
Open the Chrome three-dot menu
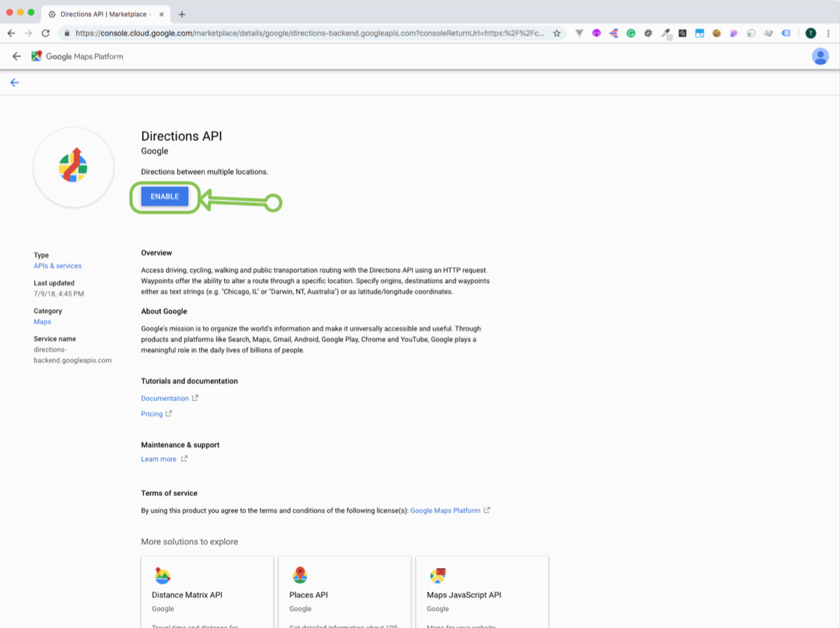pyautogui.click(x=828, y=33)
